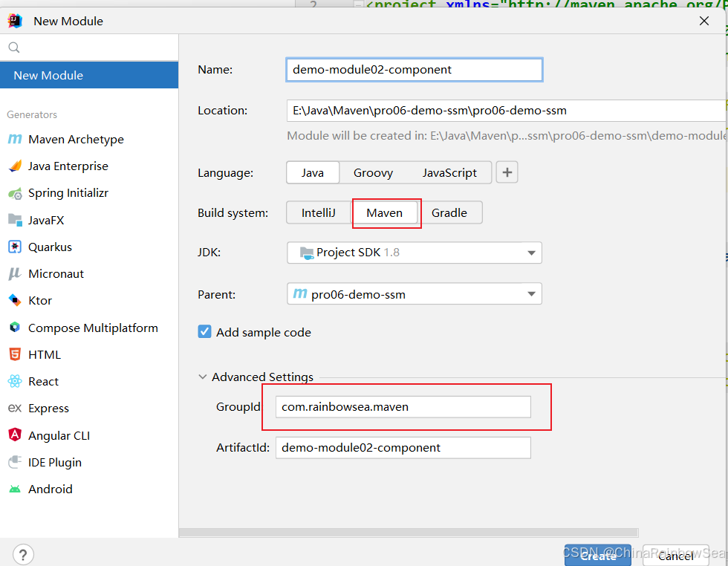The width and height of the screenshot is (728, 566).
Task: Select New Module in the left list
Action: click(x=89, y=75)
